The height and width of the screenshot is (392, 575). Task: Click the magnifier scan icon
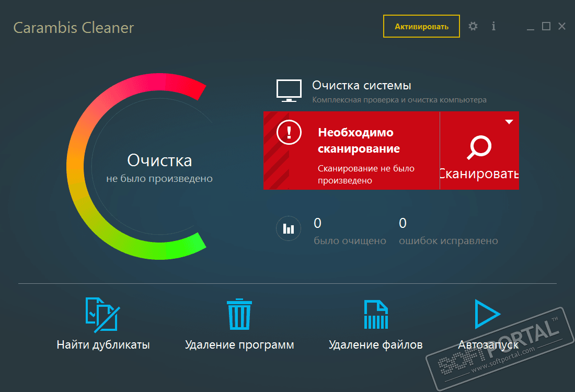[479, 148]
